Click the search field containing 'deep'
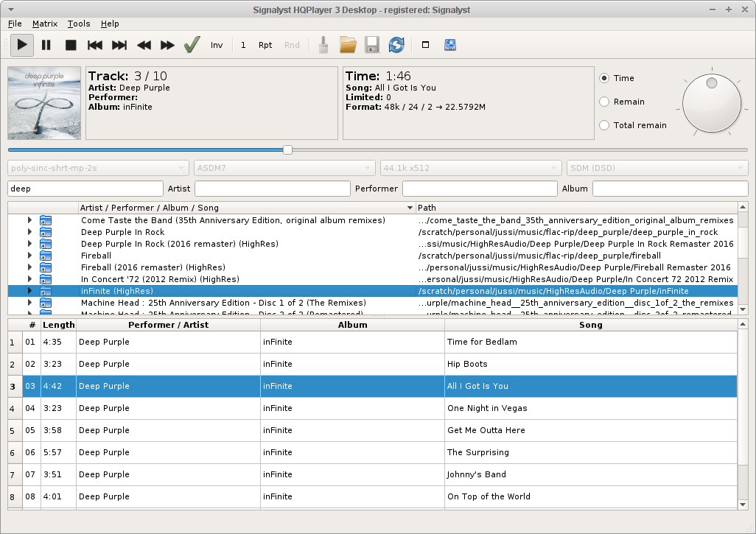 pos(85,189)
